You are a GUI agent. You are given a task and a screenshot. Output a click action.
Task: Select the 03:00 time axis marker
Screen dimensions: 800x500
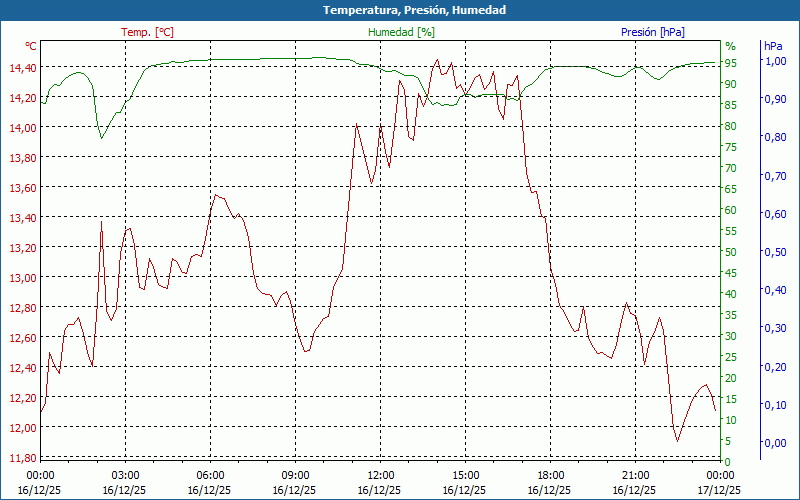pos(126,475)
